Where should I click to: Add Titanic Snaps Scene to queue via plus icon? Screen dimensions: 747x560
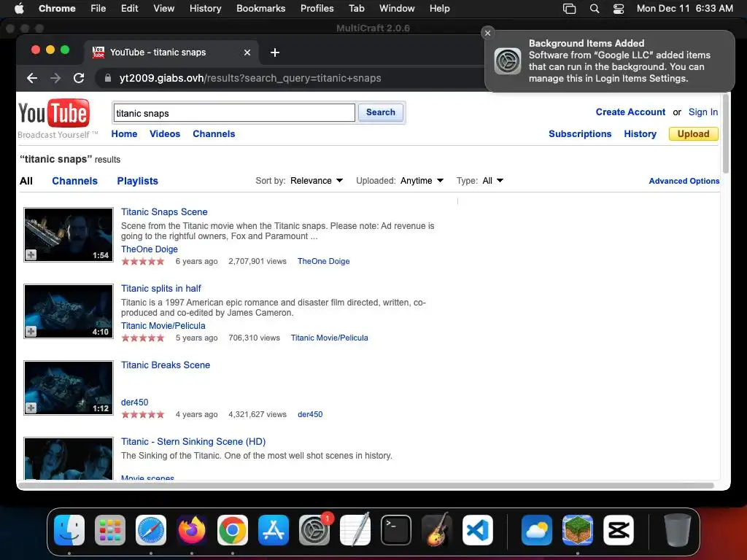(31, 254)
